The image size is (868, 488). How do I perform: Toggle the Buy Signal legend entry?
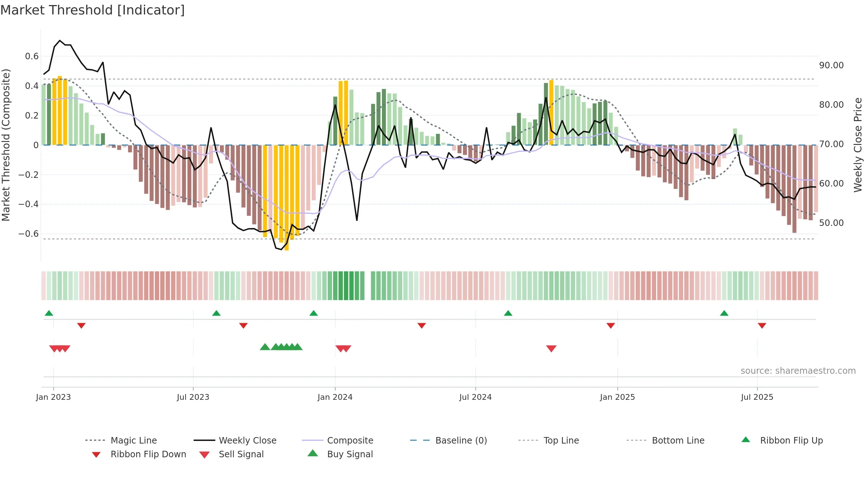340,454
